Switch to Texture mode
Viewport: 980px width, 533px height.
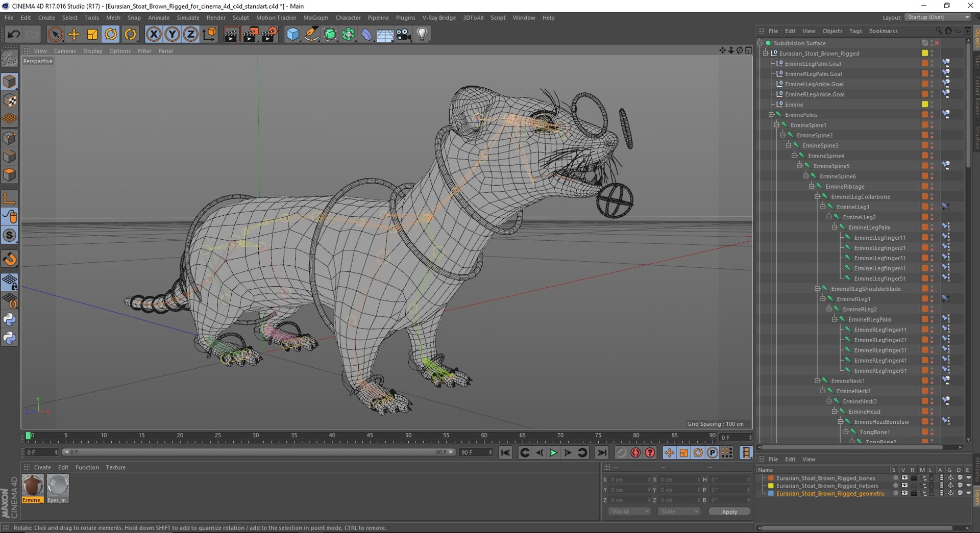click(x=10, y=100)
